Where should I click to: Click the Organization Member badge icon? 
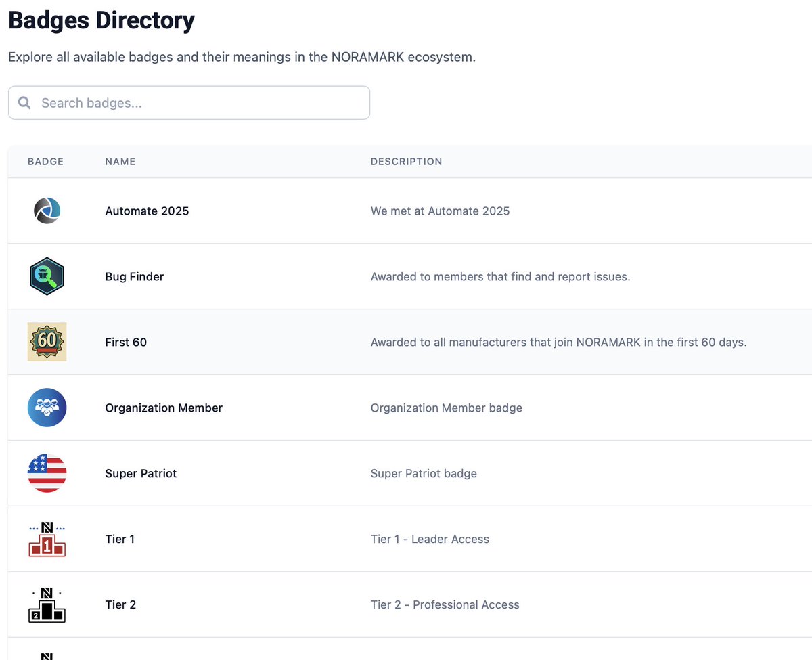(47, 408)
